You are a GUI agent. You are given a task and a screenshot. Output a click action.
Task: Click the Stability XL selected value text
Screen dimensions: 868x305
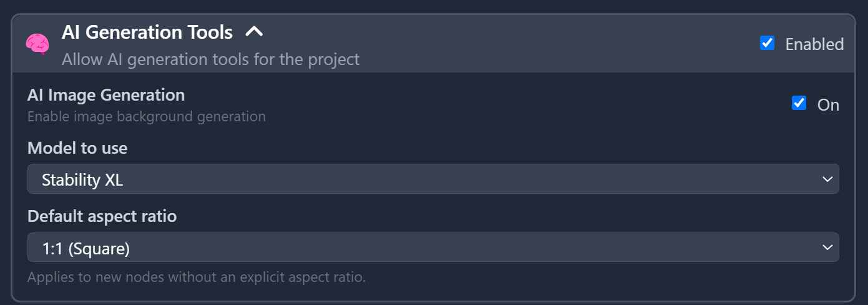82,180
